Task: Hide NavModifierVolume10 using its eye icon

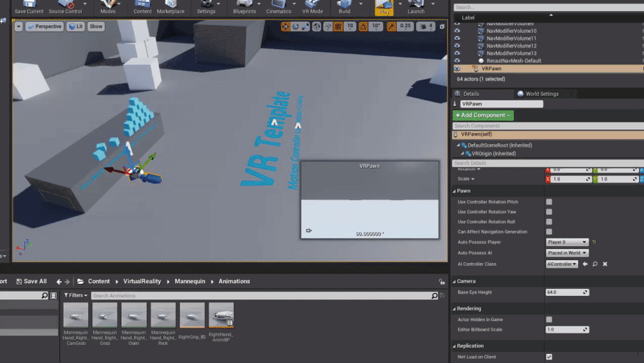Action: [x=457, y=31]
